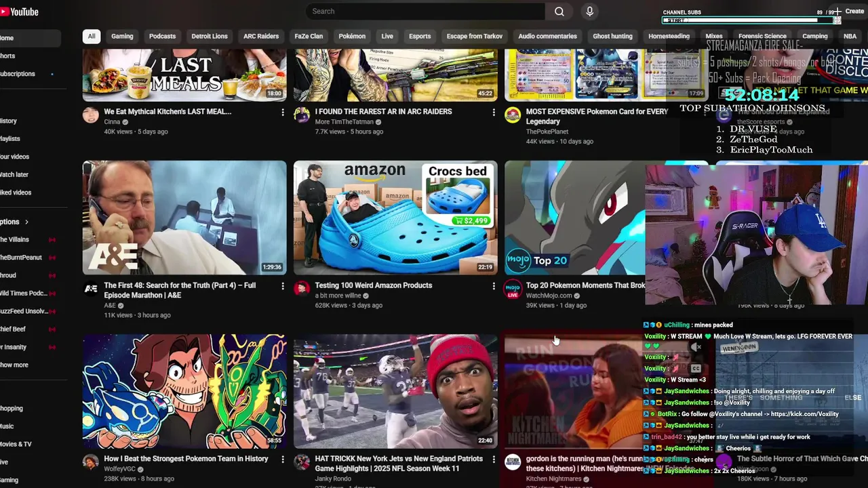Open Janky Rondo channel avatar
The image size is (868, 488).
302,462
